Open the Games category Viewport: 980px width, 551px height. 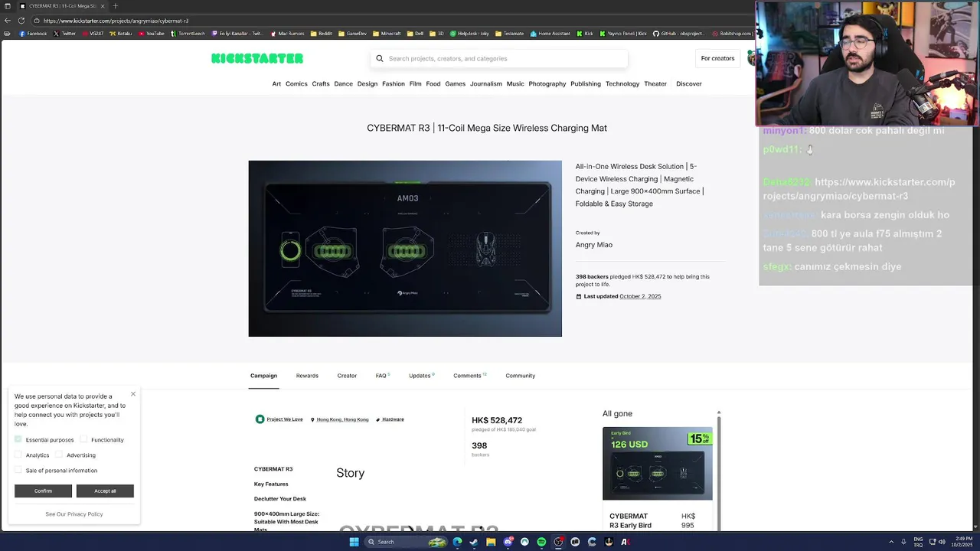point(456,83)
